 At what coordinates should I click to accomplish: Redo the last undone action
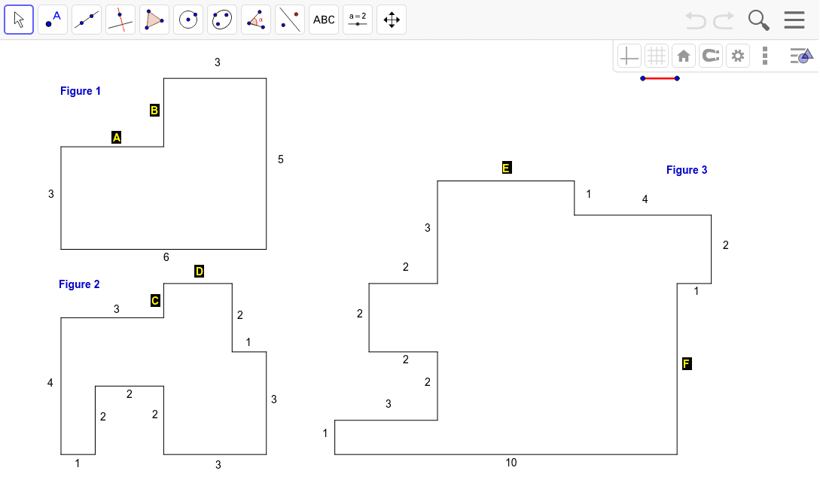[x=724, y=20]
